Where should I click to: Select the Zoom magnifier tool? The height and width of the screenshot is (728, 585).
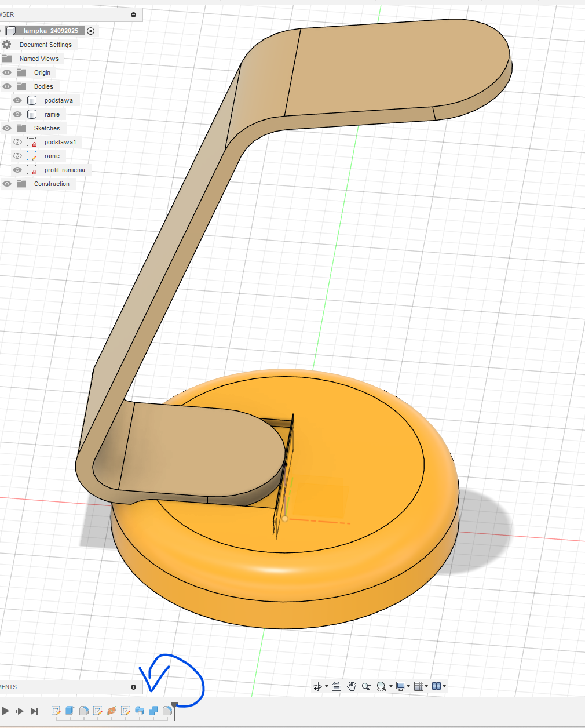coord(366,686)
